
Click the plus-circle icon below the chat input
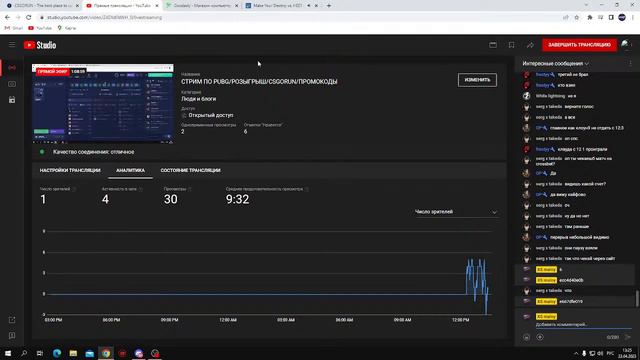[x=540, y=337]
